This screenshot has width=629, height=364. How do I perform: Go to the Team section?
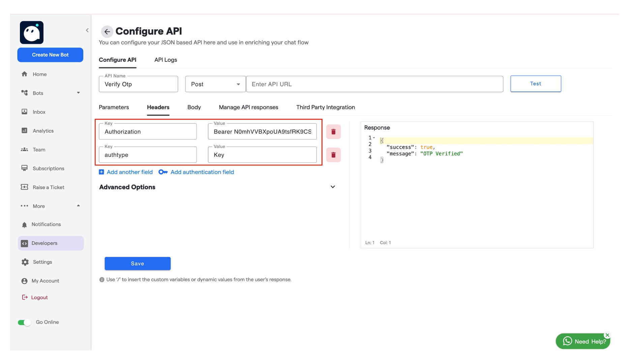[x=39, y=149]
